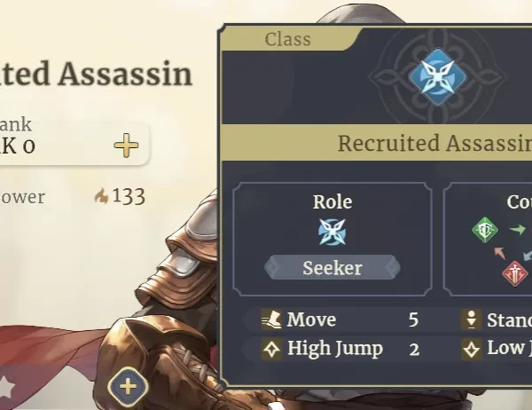Click the High Jump stat value 2
Viewport: 532px width, 410px height.
(x=413, y=349)
